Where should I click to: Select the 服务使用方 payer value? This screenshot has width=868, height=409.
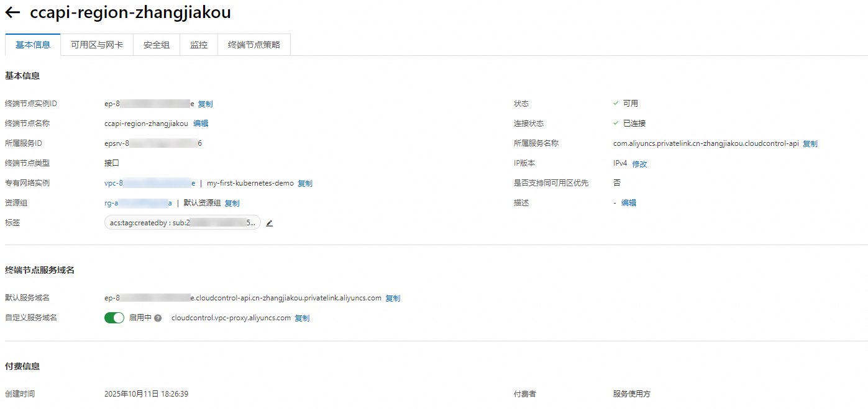pos(632,394)
